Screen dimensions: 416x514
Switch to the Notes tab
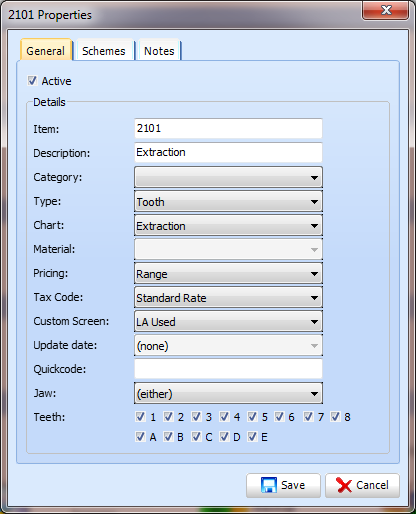[159, 51]
